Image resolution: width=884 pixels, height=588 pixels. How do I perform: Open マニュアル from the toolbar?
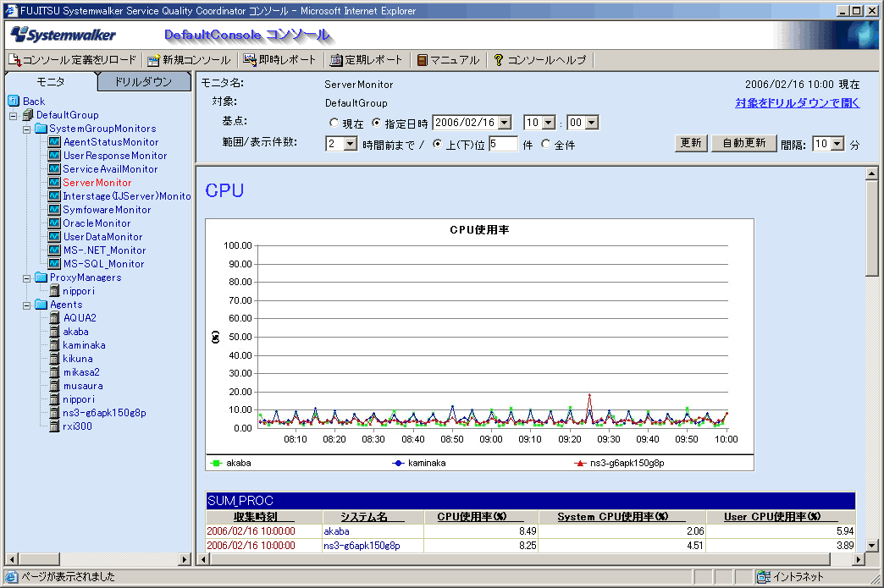[448, 60]
